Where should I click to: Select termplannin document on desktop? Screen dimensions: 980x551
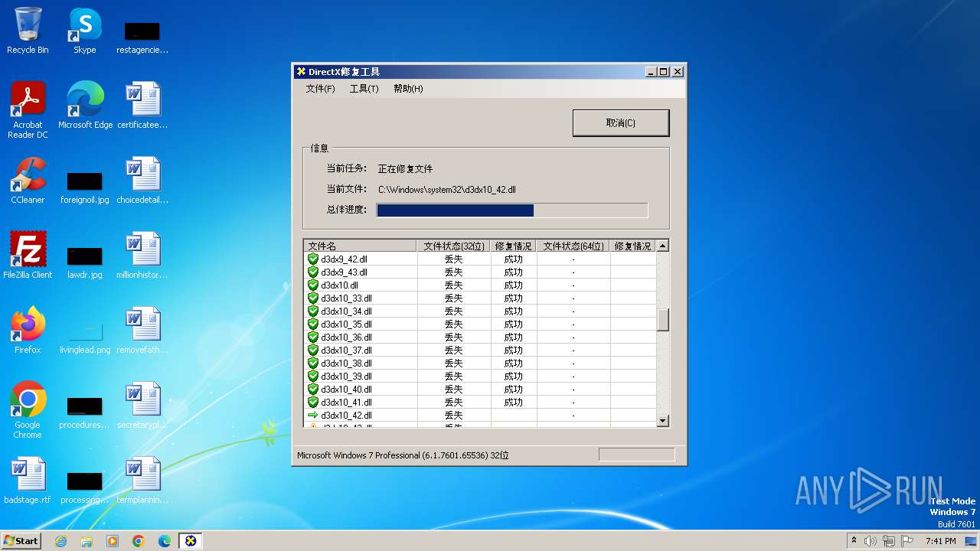[x=142, y=481]
